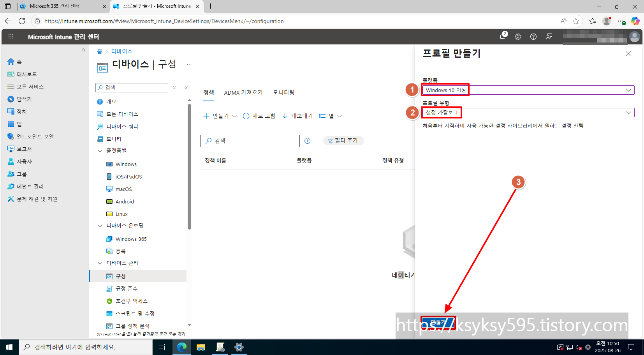Click 내보내기 export button
This screenshot has height=355, width=644.
pos(297,116)
